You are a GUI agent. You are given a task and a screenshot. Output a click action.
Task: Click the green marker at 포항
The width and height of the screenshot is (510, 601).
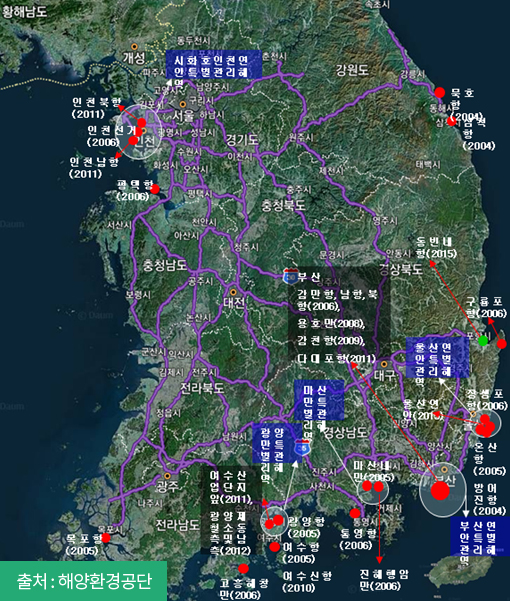pos(483,340)
